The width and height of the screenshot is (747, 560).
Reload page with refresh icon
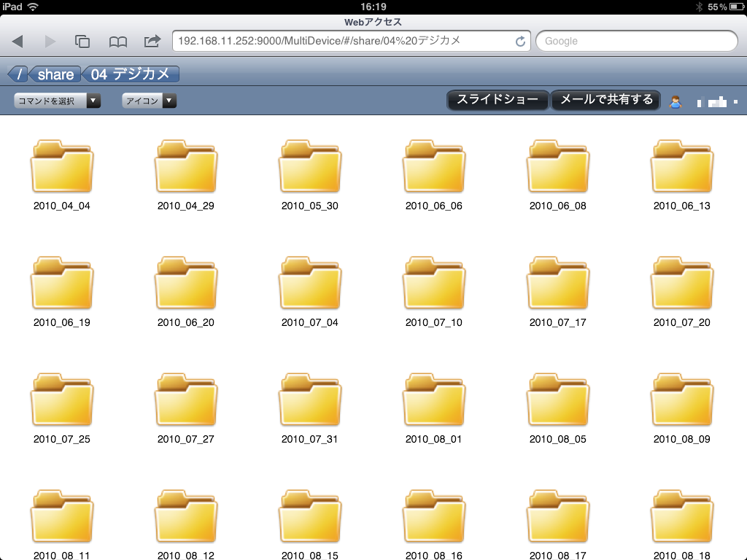tap(520, 42)
